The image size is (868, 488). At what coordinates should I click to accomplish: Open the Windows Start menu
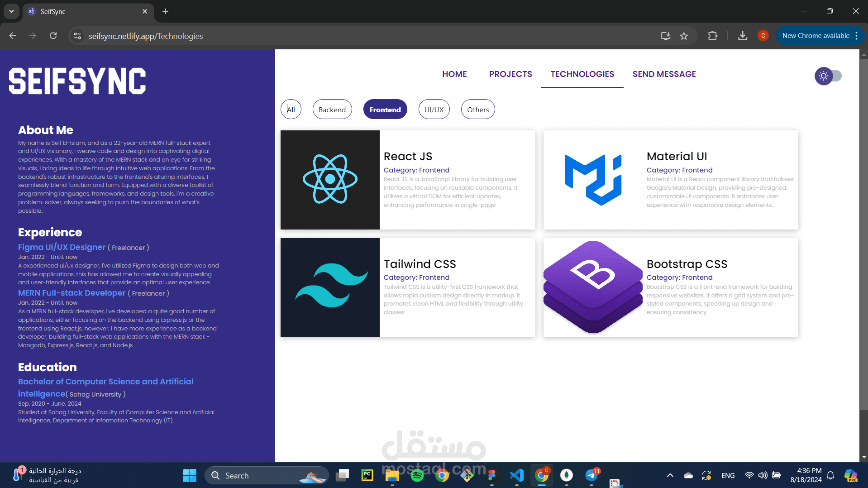190,475
